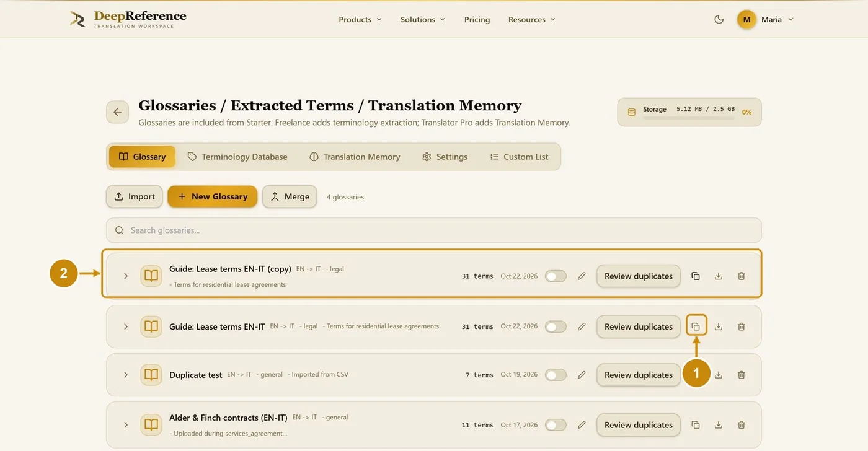The image size is (868, 451).
Task: Expand the Duplicate test glossary row
Action: point(125,375)
